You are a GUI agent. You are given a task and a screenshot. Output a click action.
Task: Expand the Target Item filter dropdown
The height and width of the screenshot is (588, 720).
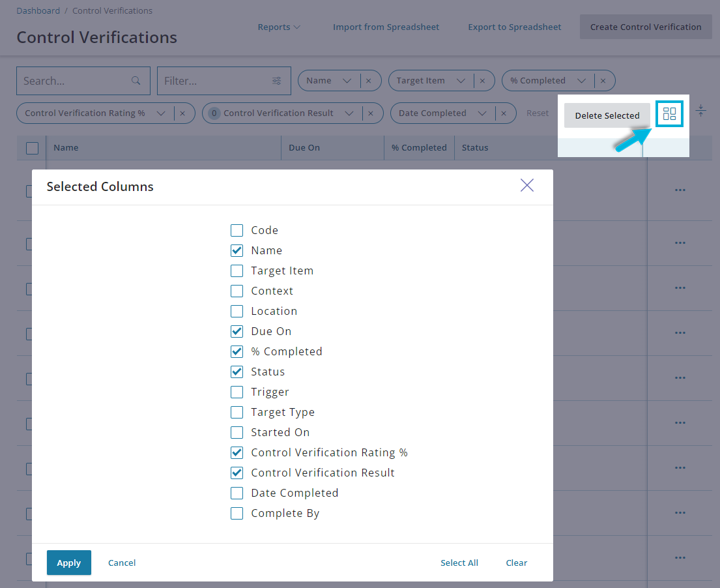[x=461, y=81]
